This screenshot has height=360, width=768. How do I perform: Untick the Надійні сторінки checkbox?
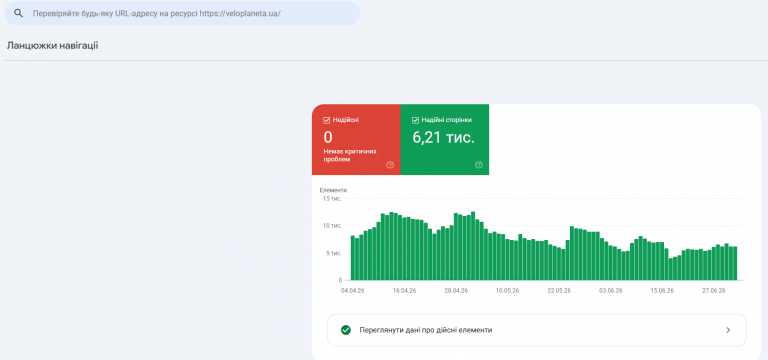click(415, 120)
